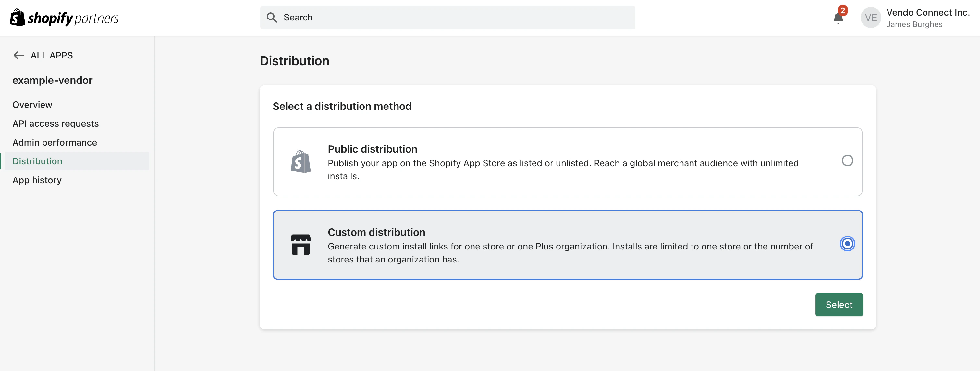Image resolution: width=980 pixels, height=371 pixels.
Task: Click the search magnifier icon
Action: click(x=272, y=18)
